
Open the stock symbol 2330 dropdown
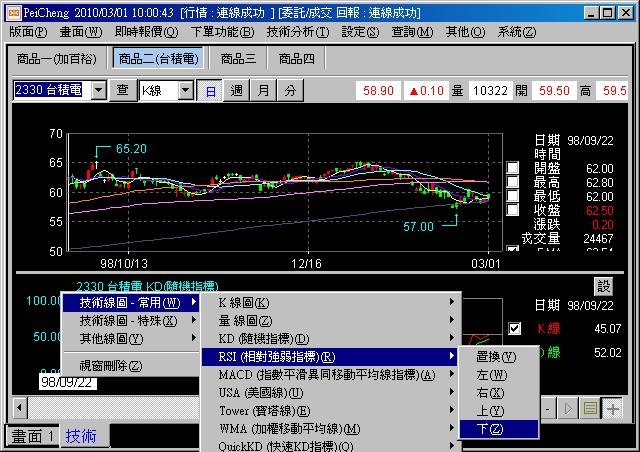coord(98,90)
